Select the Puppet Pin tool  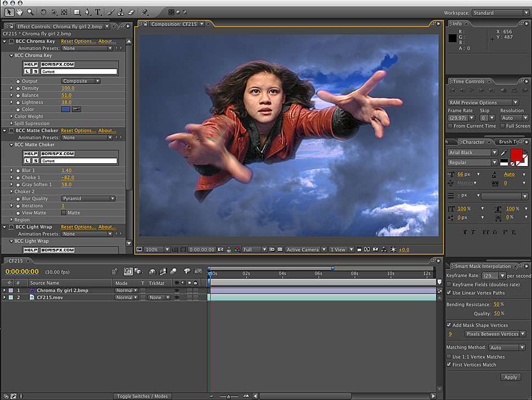pyautogui.click(x=145, y=12)
